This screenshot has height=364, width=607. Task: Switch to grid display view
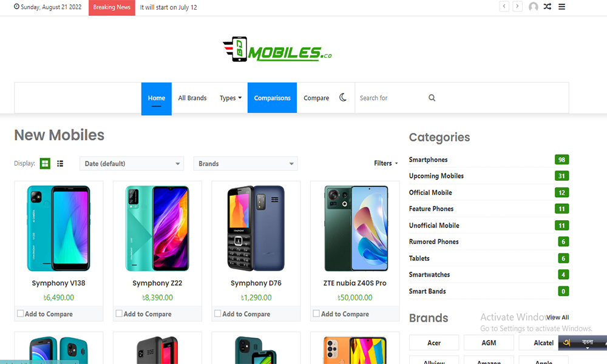click(x=45, y=164)
